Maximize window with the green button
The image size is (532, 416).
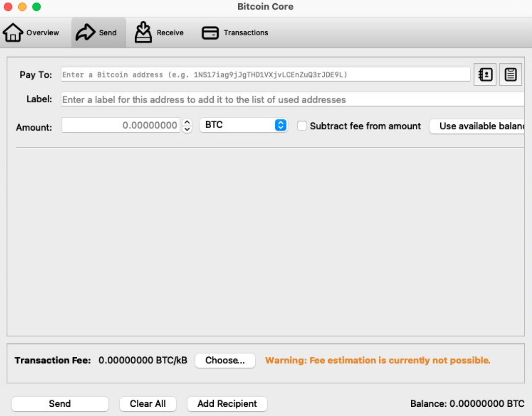click(37, 7)
